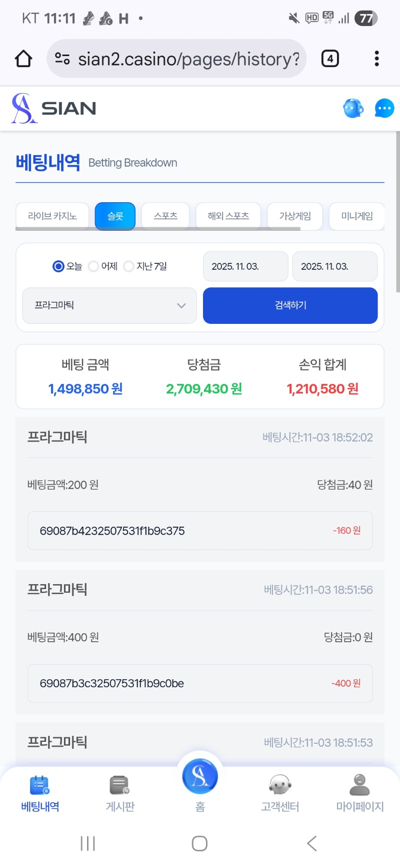The height and width of the screenshot is (868, 400).
Task: Open 게시판 from bottom navigation
Action: (120, 792)
